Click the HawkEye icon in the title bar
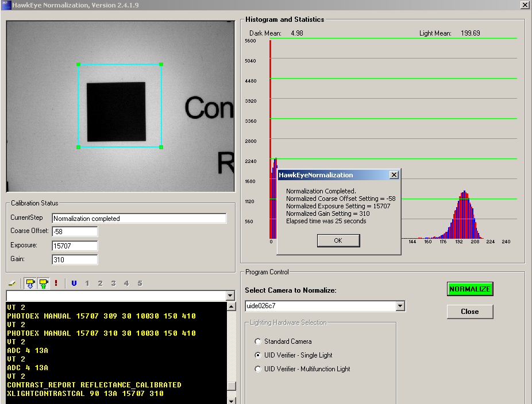Viewport: 532px width, 404px height. click(x=6, y=5)
